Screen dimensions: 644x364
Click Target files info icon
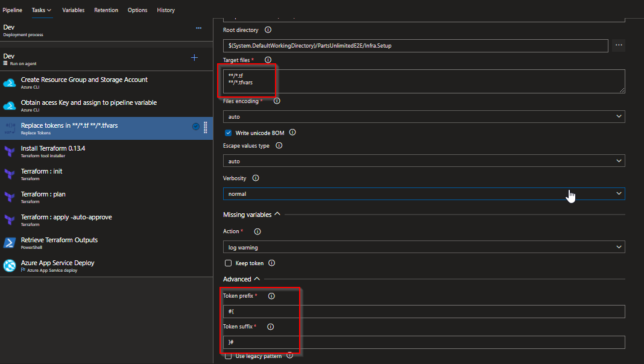pos(268,60)
